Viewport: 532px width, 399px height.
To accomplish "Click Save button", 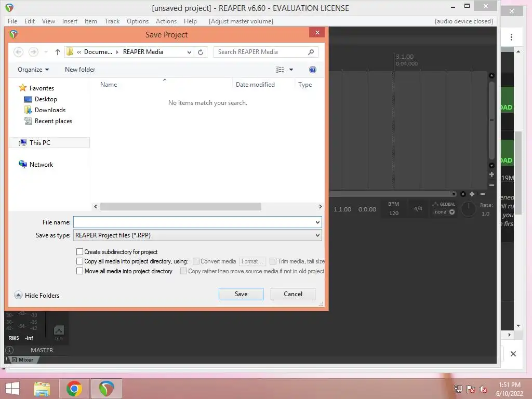I will click(241, 294).
